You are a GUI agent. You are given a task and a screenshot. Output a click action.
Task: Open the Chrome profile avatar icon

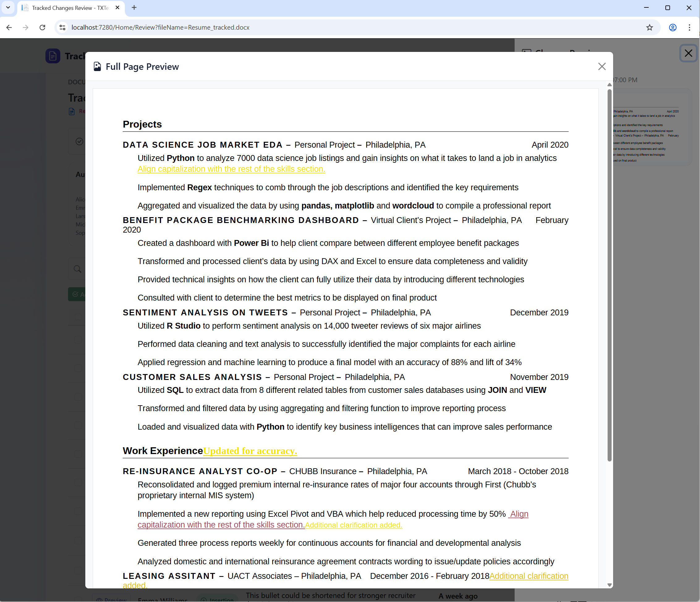(x=672, y=27)
